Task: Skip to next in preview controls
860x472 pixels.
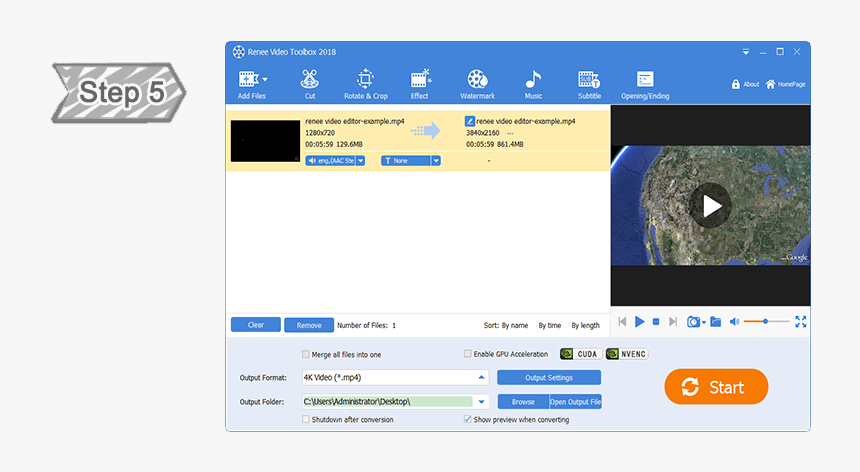Action: [673, 322]
